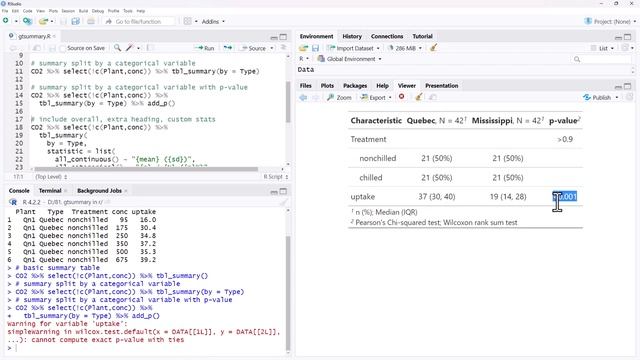The width and height of the screenshot is (640, 360).
Task: Click the 'uptake' row label in table
Action: point(362,197)
